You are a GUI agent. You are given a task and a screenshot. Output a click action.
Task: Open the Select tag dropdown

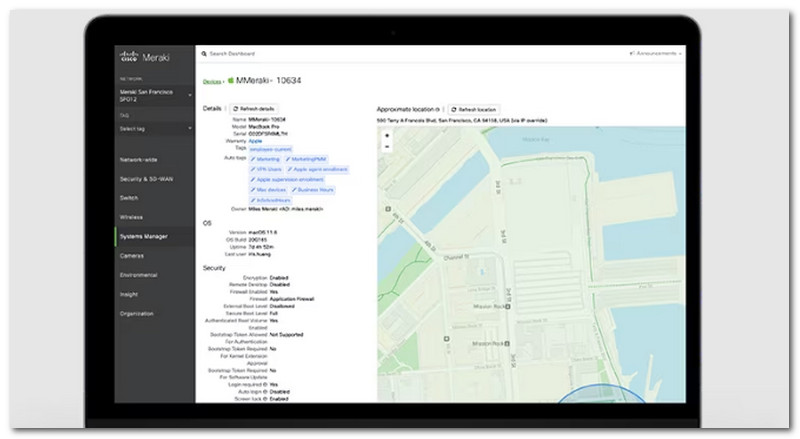[x=155, y=129]
